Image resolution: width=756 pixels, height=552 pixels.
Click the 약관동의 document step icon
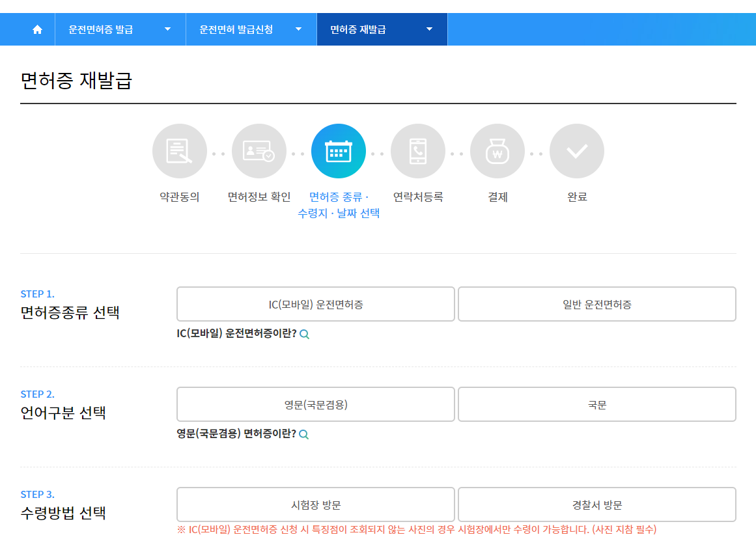[x=180, y=150]
